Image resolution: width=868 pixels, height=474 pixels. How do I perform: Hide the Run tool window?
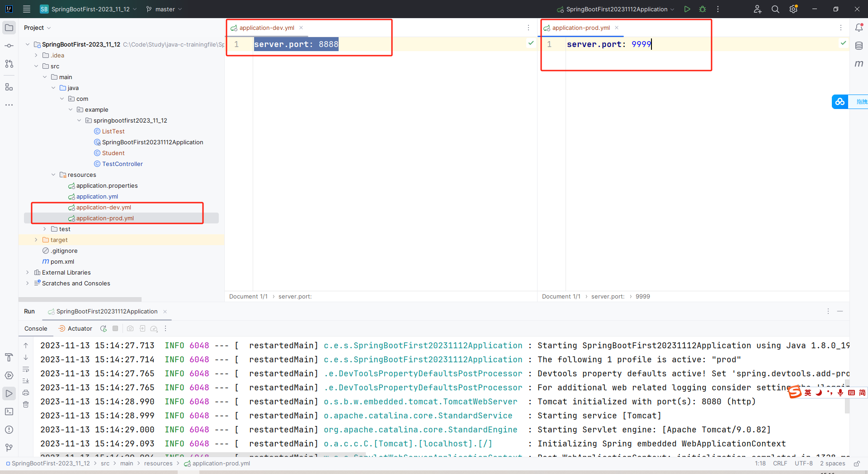point(840,311)
